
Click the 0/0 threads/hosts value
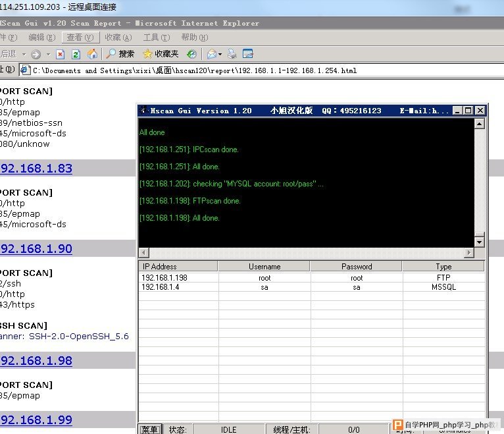pyautogui.click(x=353, y=429)
